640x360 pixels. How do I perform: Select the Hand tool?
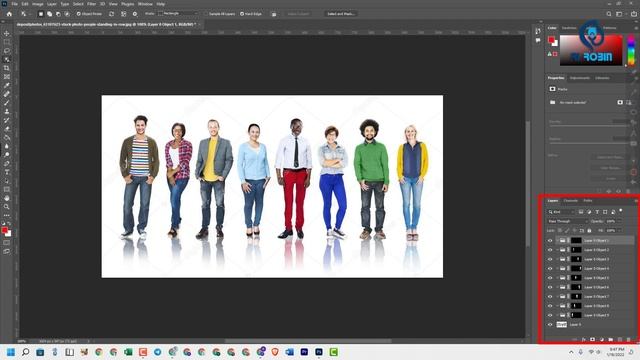point(7,198)
